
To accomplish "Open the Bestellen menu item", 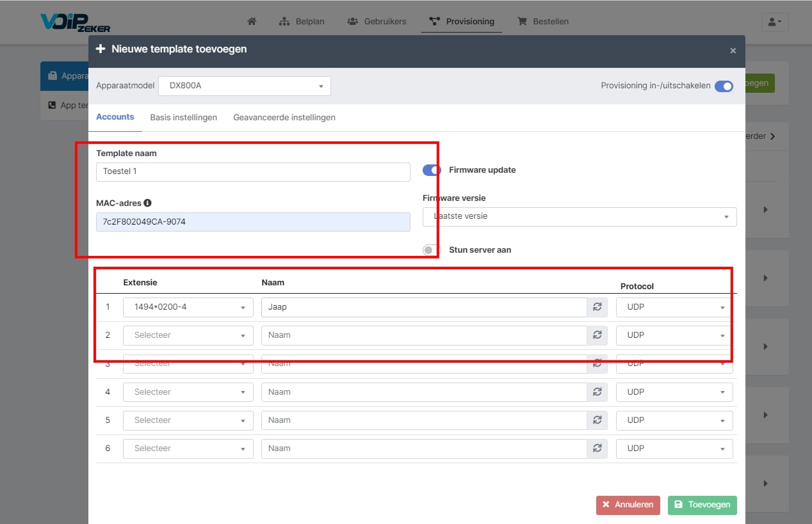I will coord(542,21).
